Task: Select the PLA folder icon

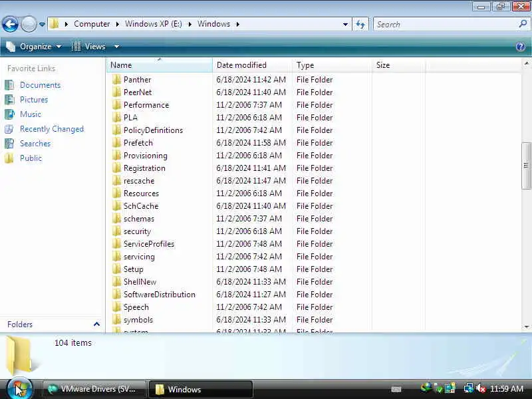Action: [x=117, y=118]
